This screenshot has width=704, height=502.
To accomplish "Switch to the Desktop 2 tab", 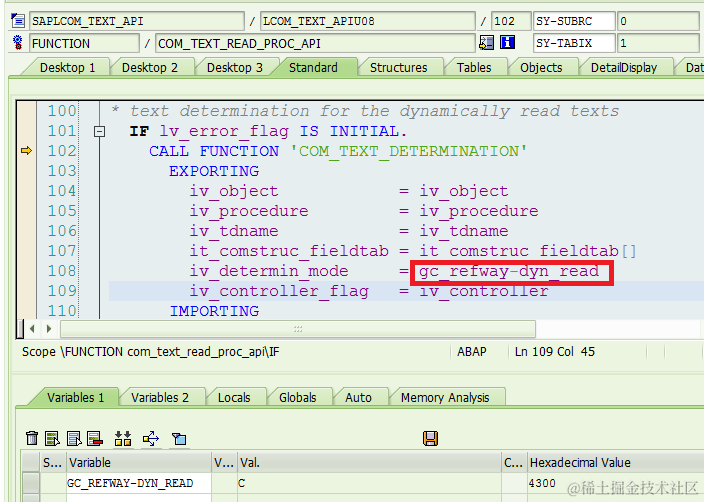I will (x=150, y=67).
